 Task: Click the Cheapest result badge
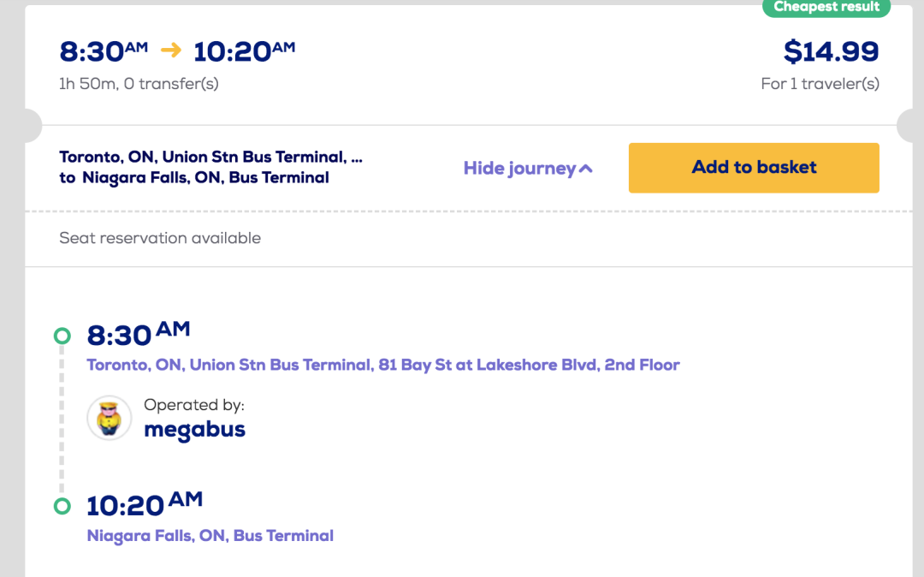[826, 8]
